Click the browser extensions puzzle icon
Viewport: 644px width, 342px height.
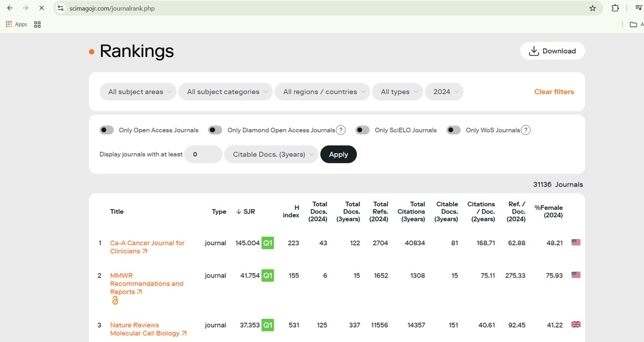coord(615,8)
